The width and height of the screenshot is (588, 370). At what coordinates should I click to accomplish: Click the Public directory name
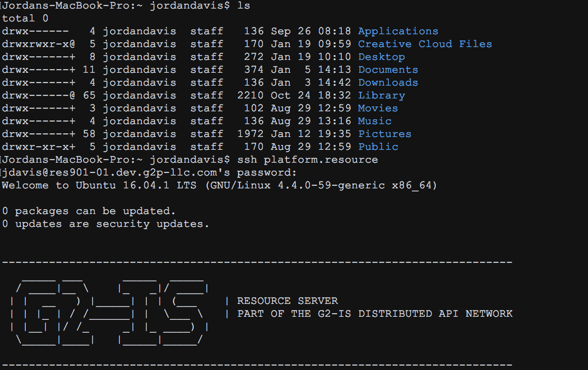pyautogui.click(x=378, y=147)
